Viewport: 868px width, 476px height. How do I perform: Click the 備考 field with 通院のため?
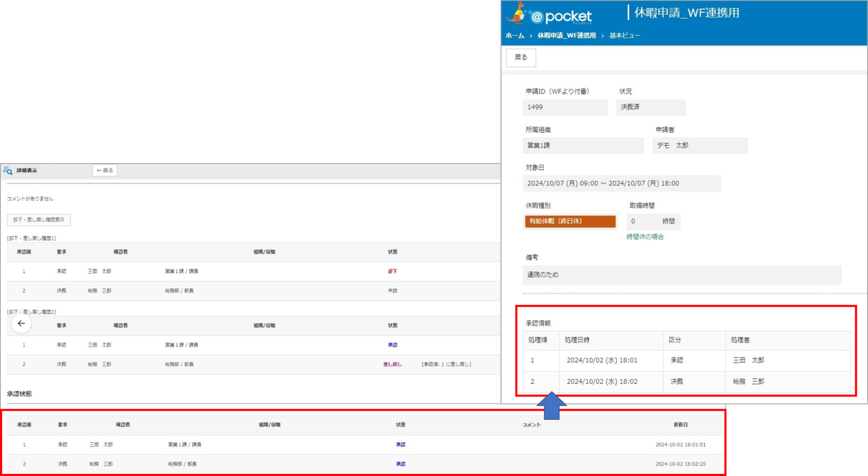682,275
